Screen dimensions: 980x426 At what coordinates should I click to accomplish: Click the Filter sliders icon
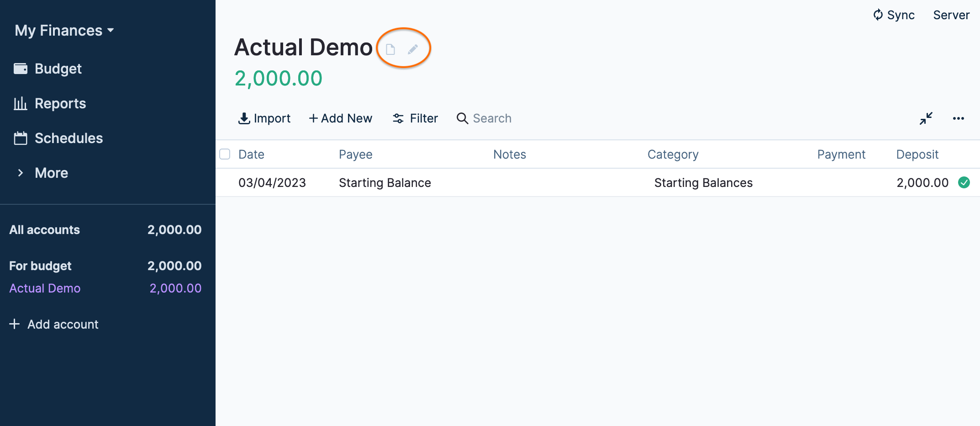pyautogui.click(x=398, y=118)
